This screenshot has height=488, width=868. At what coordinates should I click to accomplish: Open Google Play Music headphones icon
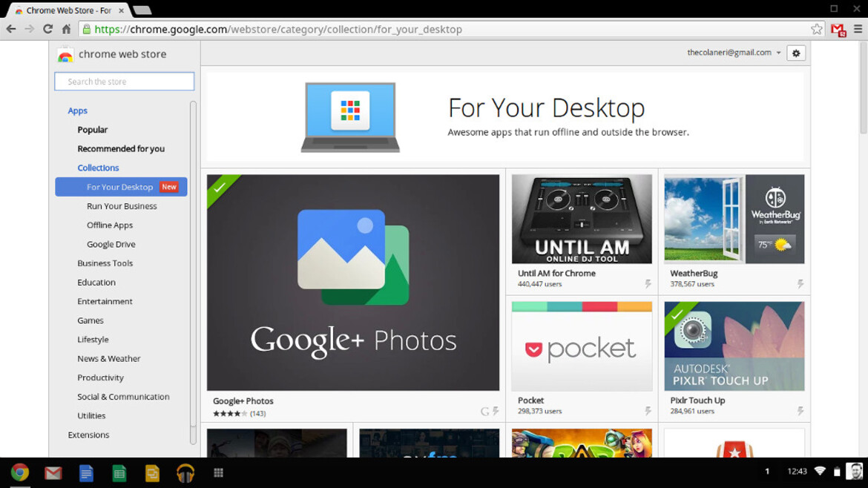coord(185,473)
